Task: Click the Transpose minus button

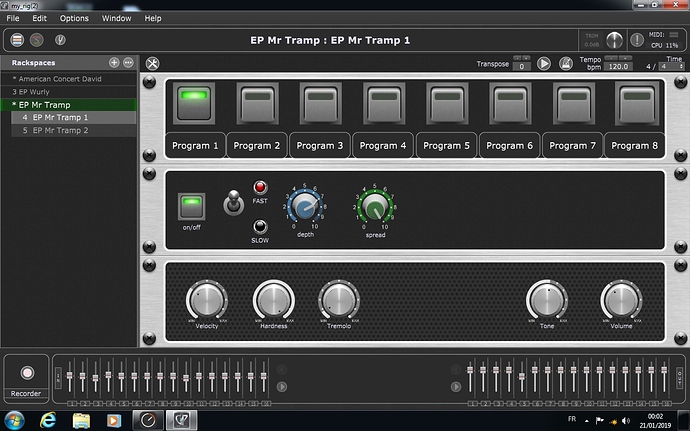Action: tap(517, 58)
